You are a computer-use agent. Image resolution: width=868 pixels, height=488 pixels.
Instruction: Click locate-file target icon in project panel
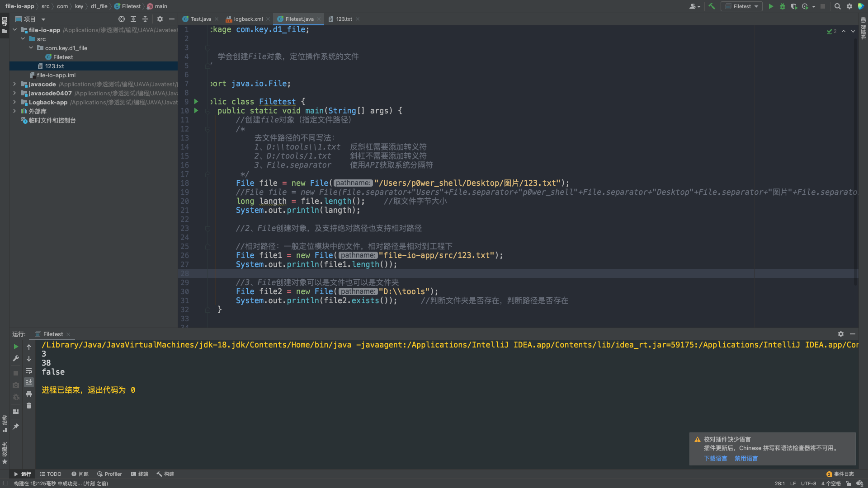click(x=121, y=19)
